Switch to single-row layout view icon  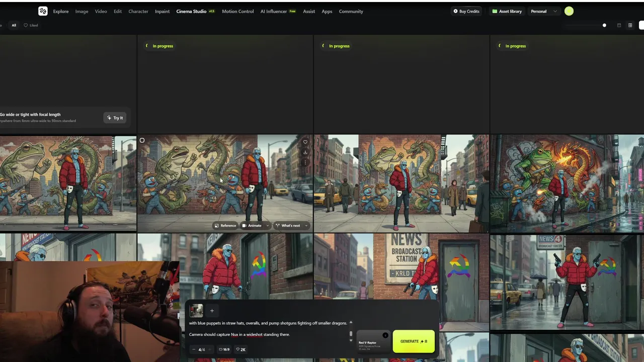(619, 25)
